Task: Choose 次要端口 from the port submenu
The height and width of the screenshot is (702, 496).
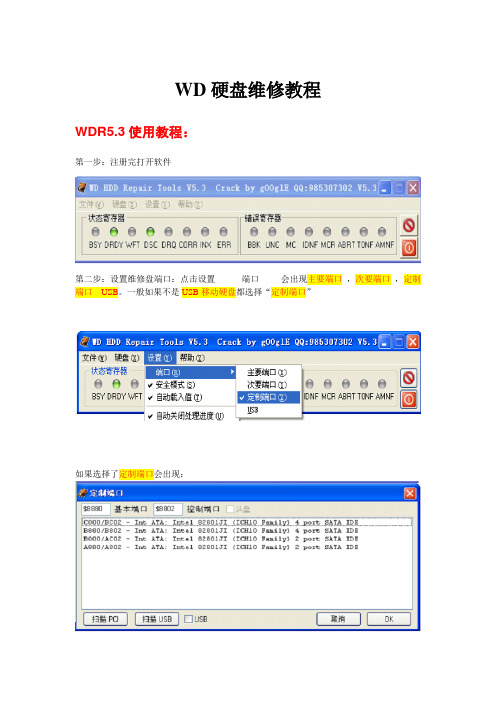Action: pyautogui.click(x=269, y=385)
